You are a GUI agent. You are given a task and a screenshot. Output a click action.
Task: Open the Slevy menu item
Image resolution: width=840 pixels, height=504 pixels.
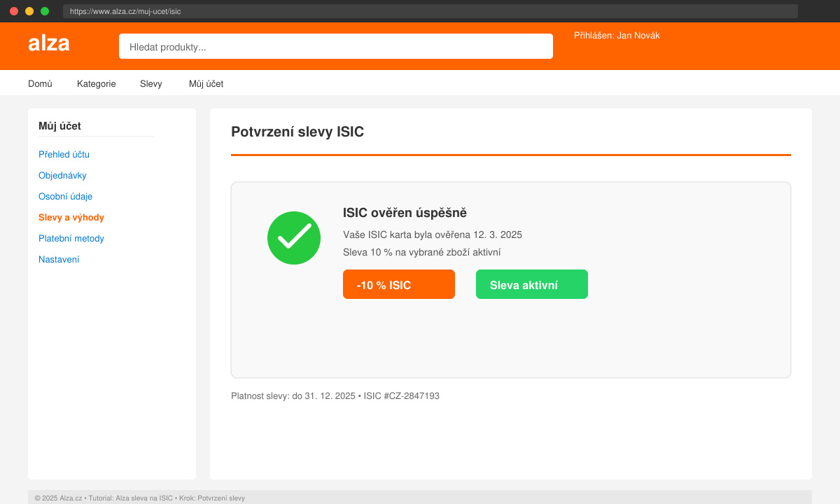pos(151,83)
